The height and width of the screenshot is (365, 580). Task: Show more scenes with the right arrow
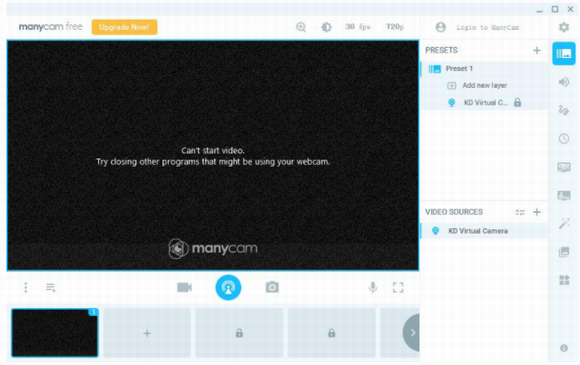click(x=411, y=333)
